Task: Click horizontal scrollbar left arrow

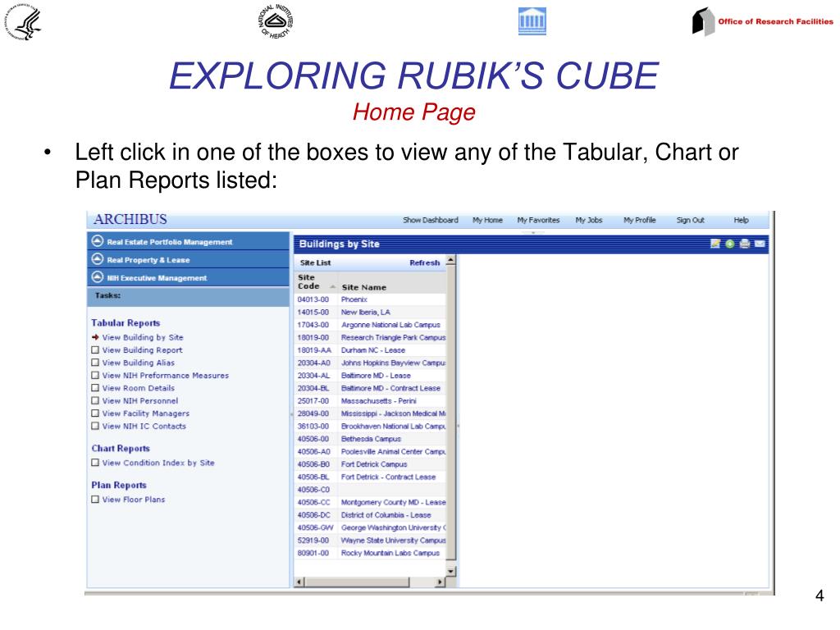Action: (x=299, y=582)
